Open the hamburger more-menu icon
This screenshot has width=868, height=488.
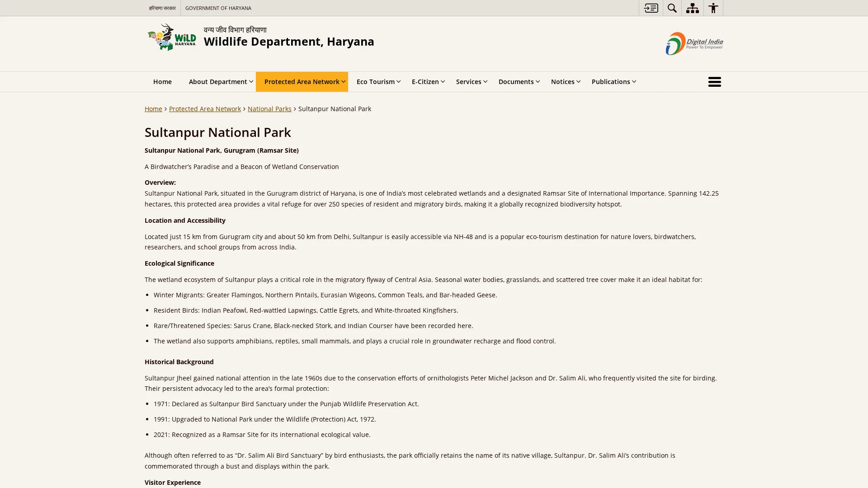coord(714,82)
